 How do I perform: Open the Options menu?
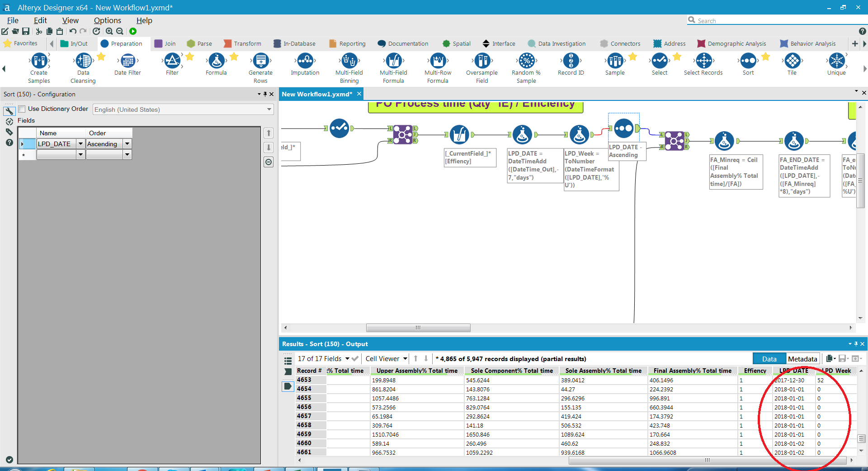tap(107, 20)
